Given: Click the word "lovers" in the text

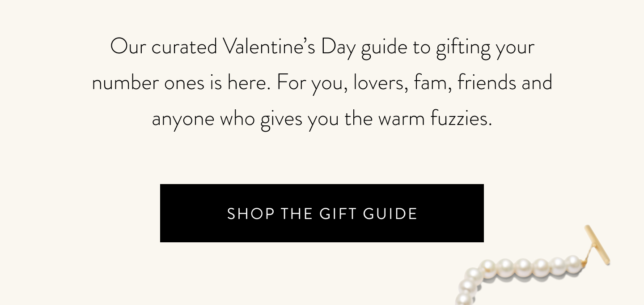Looking at the screenshot, I should click(381, 82).
